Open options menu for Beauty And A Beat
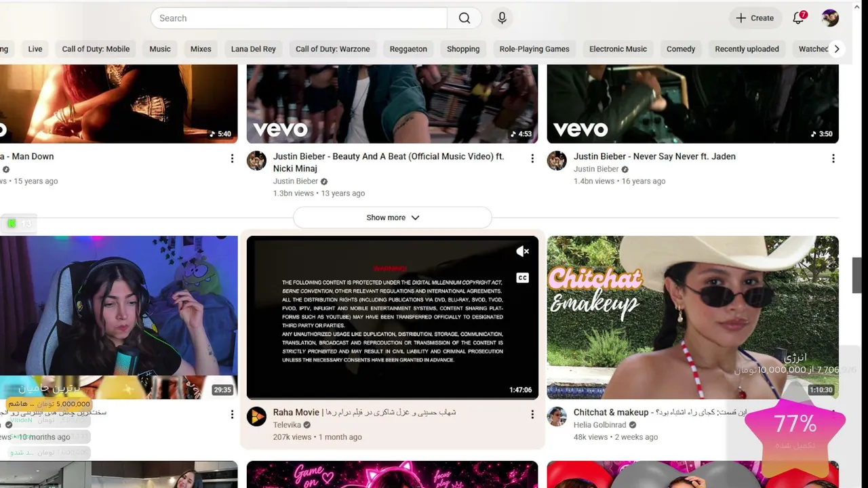 coord(532,159)
